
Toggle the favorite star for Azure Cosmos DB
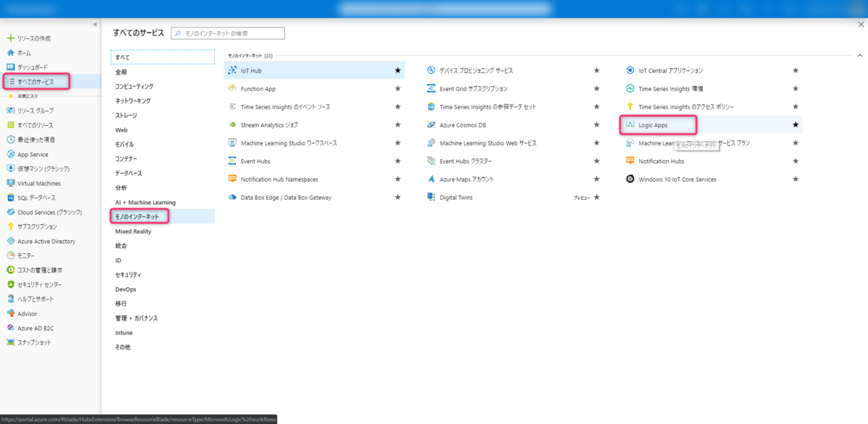(597, 124)
